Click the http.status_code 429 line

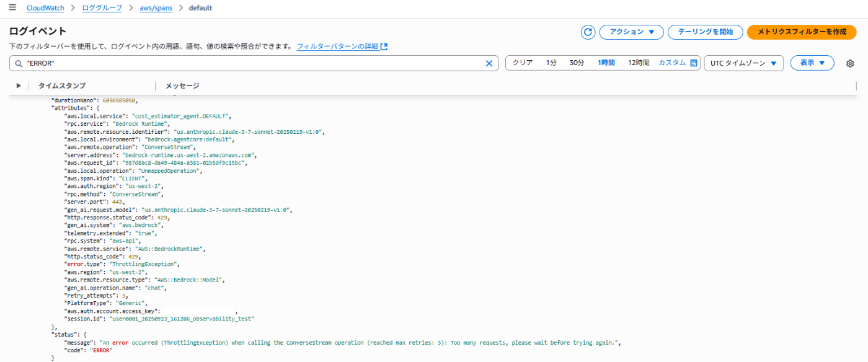(x=104, y=257)
